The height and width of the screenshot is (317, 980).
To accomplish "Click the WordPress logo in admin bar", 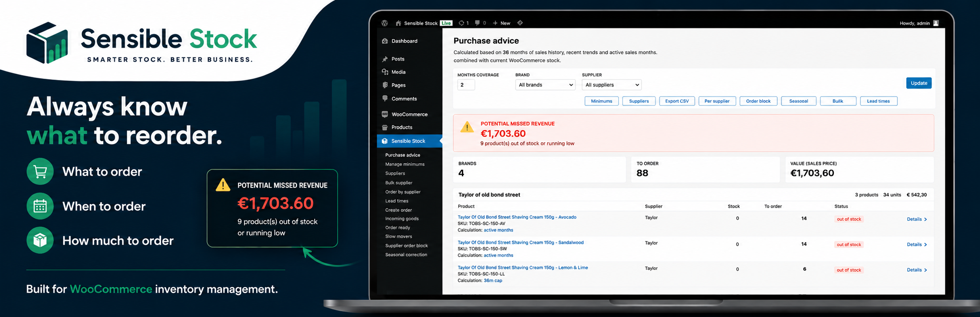I will coord(385,23).
